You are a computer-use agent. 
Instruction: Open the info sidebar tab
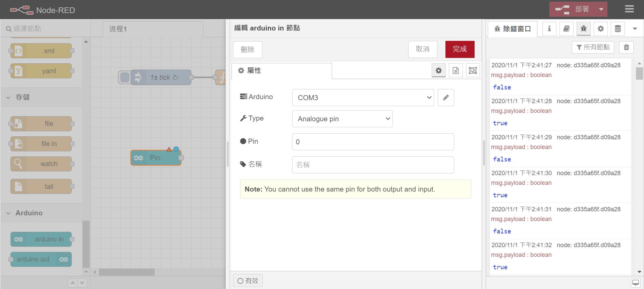549,29
